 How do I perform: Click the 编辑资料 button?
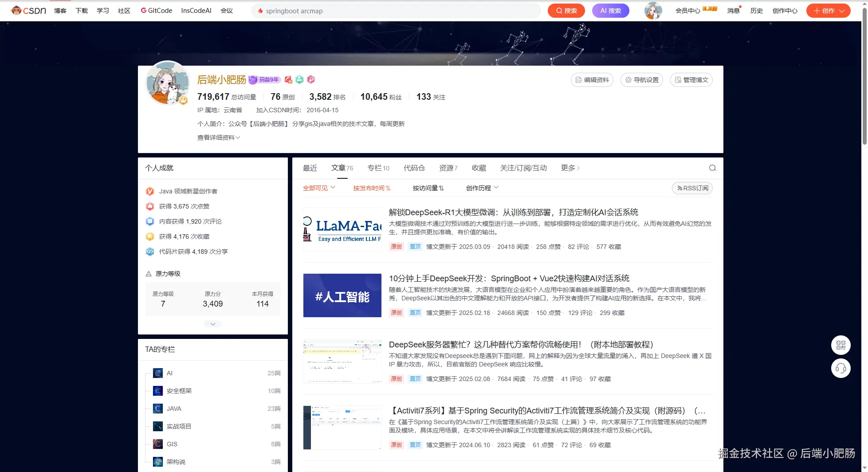[x=592, y=80]
